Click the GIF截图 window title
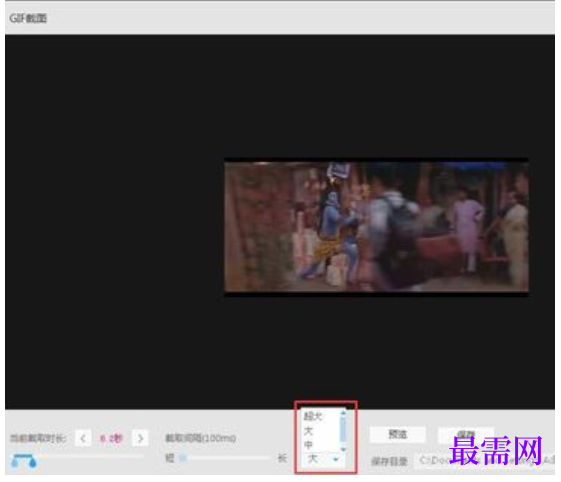 pyautogui.click(x=28, y=18)
